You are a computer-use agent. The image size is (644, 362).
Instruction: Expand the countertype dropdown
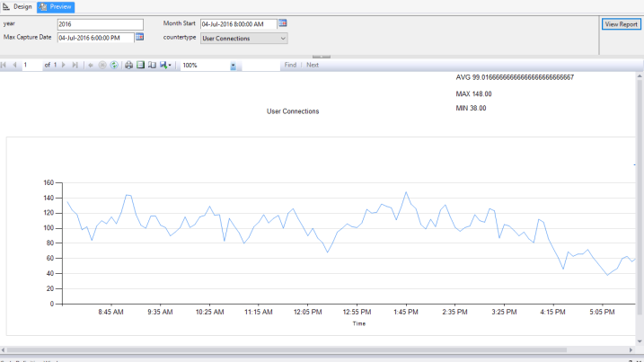pyautogui.click(x=283, y=39)
